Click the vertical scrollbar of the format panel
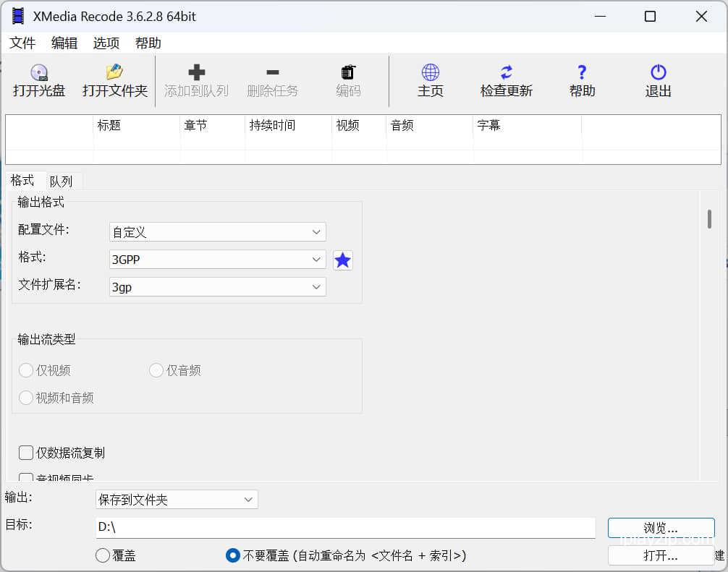728x572 pixels. pos(709,219)
